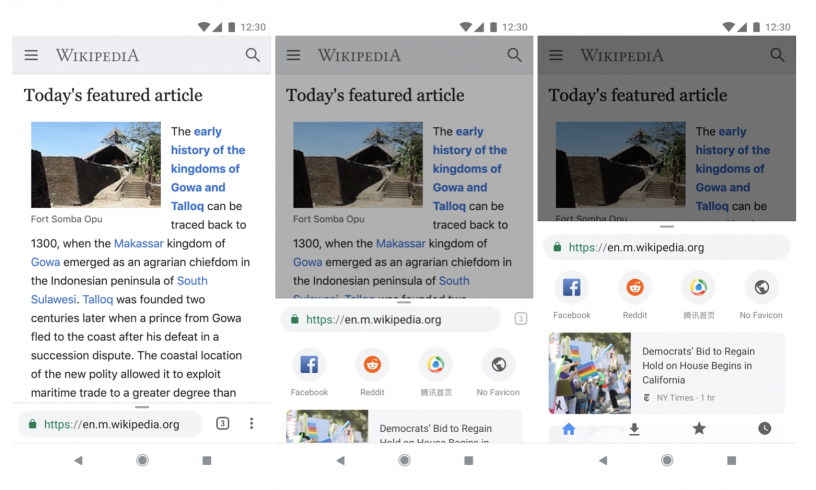Click Wikipedia search magnifier in left phone

click(252, 55)
